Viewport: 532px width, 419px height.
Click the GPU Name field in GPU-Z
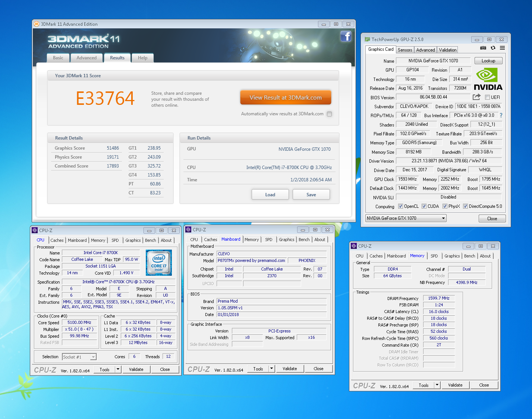pos(433,61)
